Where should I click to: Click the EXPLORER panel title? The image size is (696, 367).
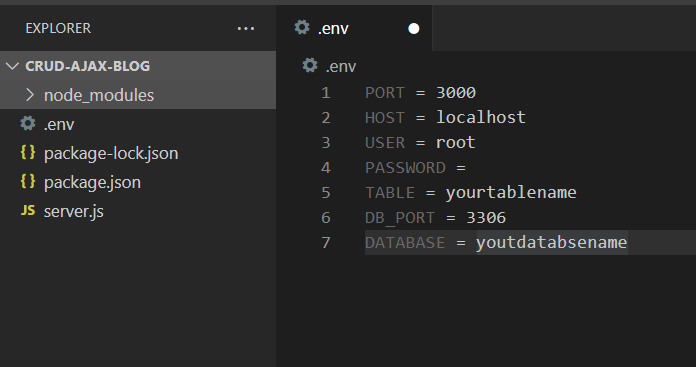click(58, 28)
